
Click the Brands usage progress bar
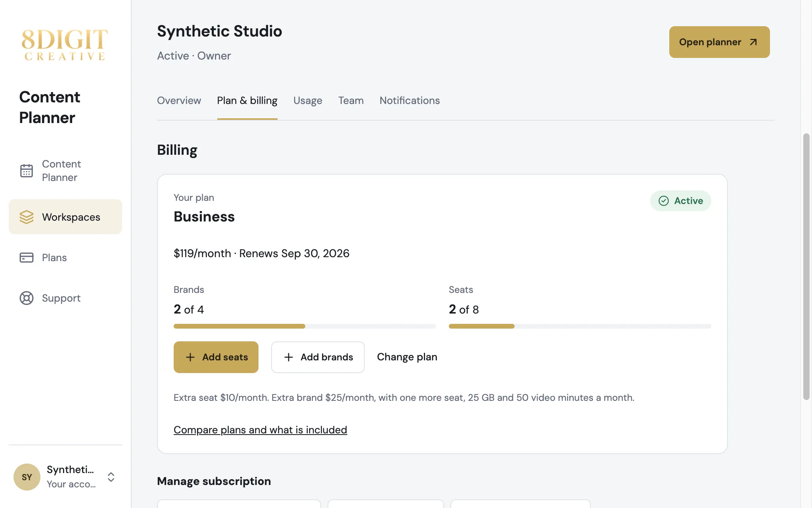pos(305,326)
